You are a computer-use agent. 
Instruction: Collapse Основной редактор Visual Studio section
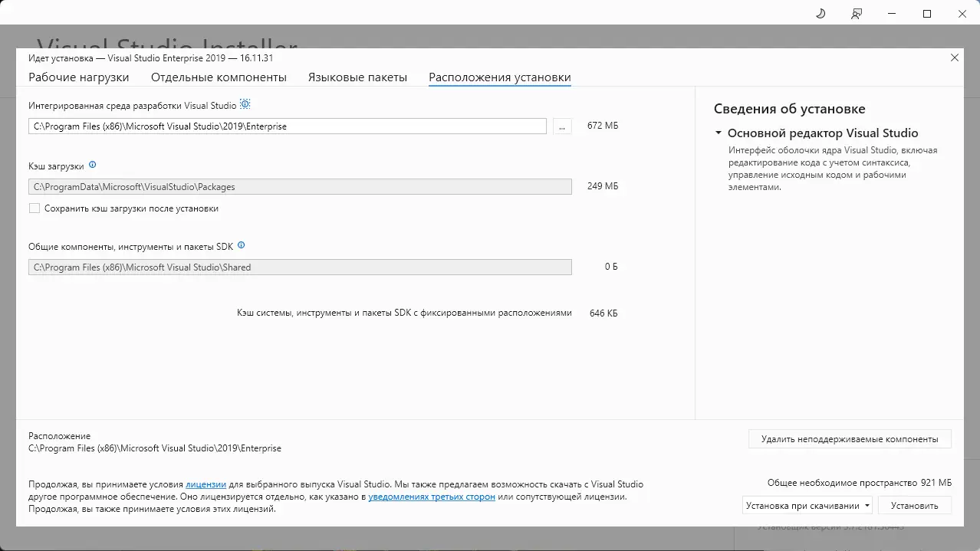[719, 133]
